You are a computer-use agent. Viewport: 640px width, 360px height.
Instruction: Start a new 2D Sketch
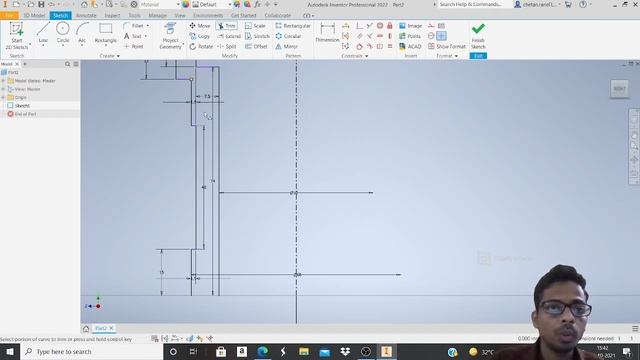[16, 36]
